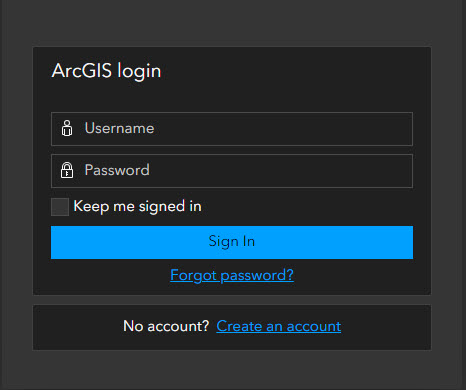The image size is (466, 390).
Task: Enable the Keep me signed in checkbox
Action: [60, 207]
